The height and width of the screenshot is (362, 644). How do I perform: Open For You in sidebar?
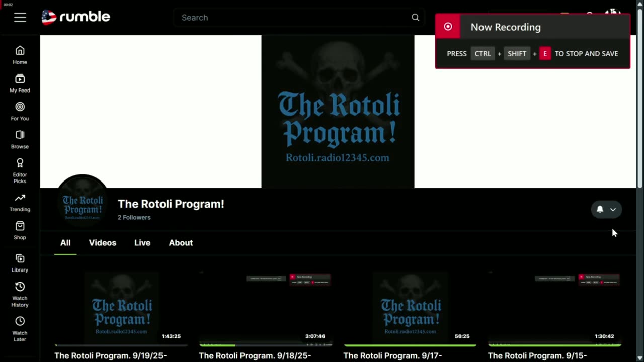tap(20, 112)
